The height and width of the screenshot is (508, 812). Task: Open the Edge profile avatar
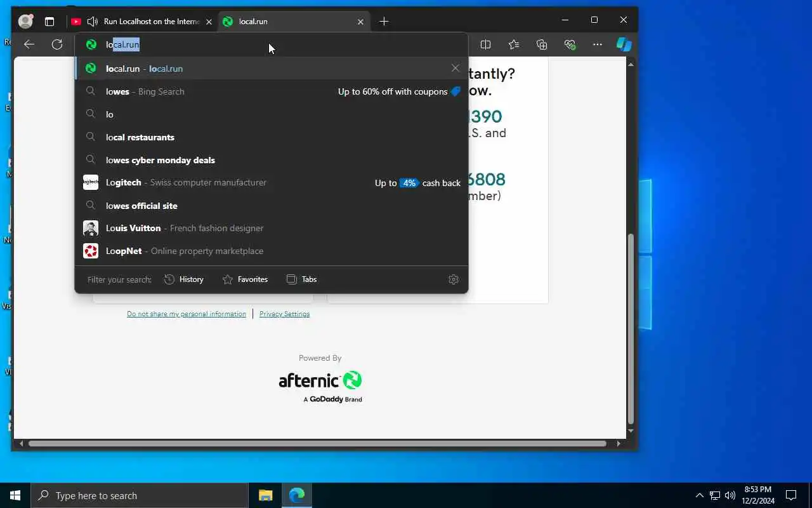click(x=25, y=21)
